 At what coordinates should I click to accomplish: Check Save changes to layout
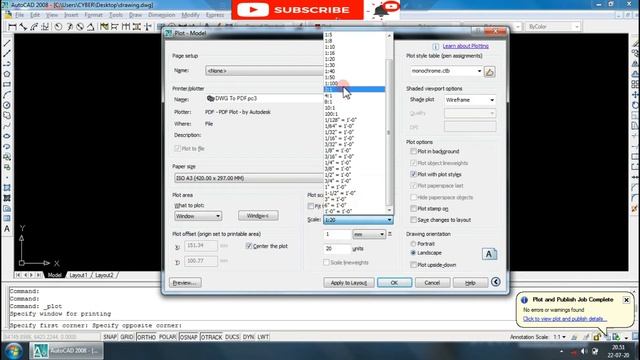[413, 220]
